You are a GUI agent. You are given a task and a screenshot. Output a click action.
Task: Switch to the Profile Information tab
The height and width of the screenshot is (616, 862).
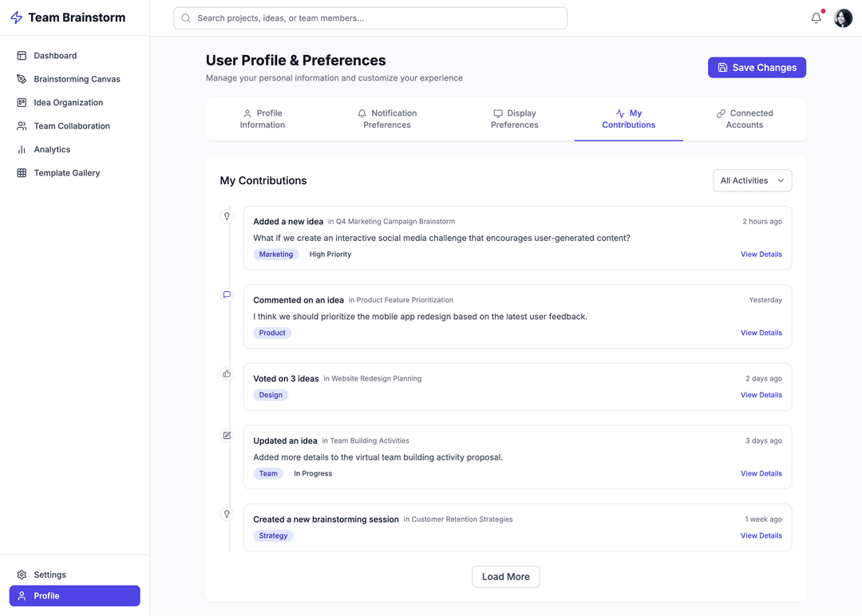(x=263, y=119)
